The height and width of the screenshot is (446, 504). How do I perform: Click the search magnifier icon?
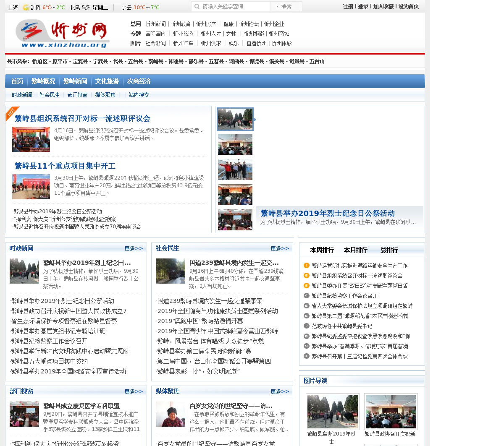(x=197, y=7)
